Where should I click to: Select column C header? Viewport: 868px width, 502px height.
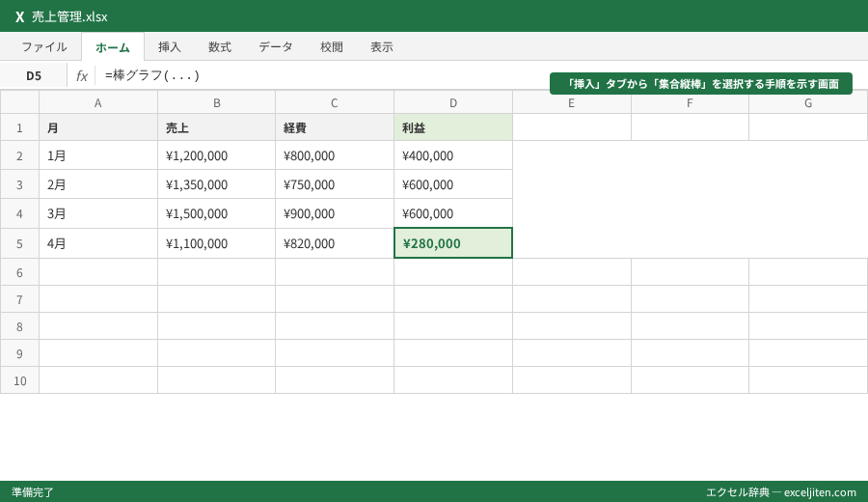(335, 102)
